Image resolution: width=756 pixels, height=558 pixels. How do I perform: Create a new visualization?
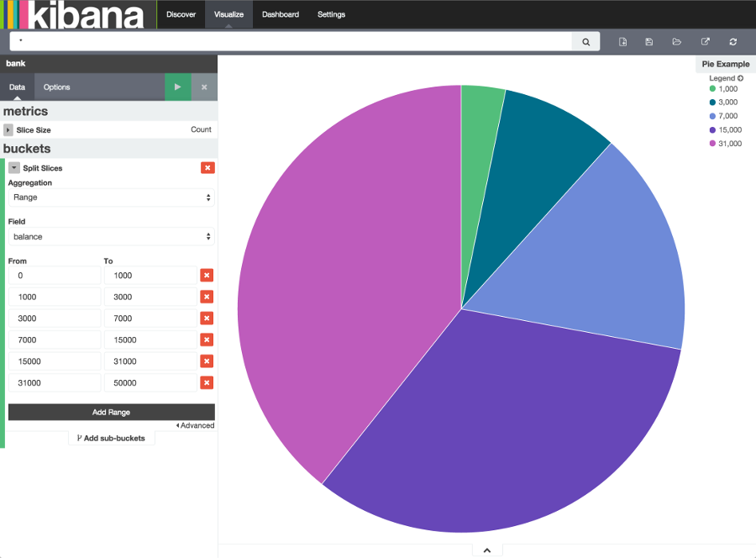pos(622,40)
